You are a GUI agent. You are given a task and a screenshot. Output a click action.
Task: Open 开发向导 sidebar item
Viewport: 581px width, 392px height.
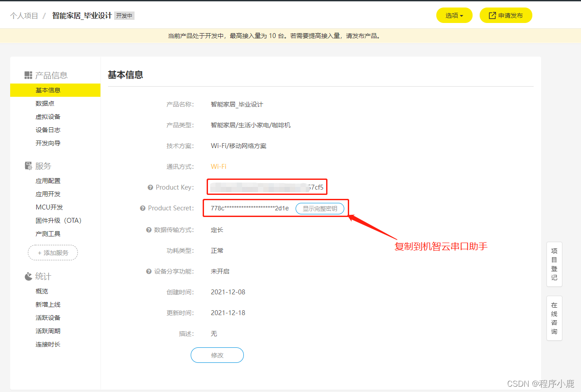[48, 143]
